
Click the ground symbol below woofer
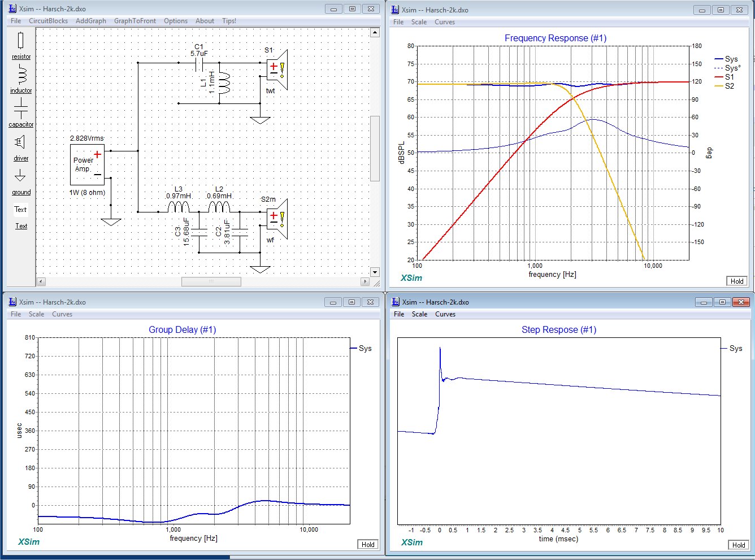click(x=260, y=269)
